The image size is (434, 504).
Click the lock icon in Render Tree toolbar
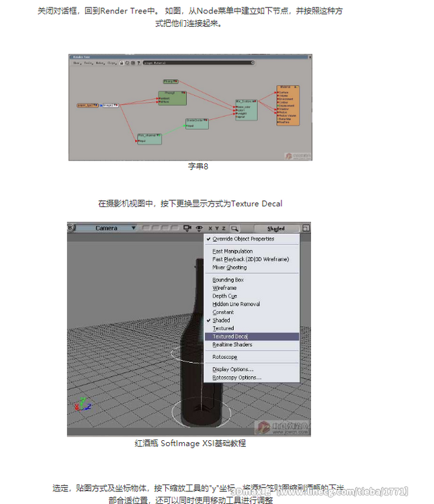tap(122, 62)
